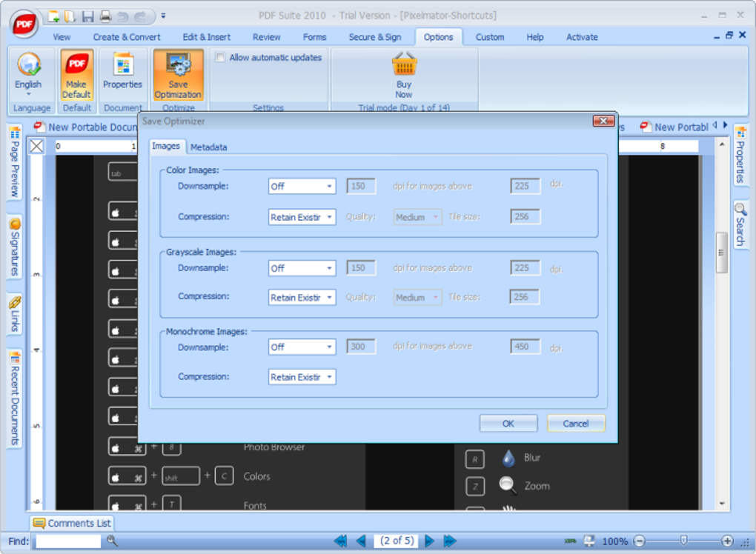Open the Search panel on right side
This screenshot has height=554, width=756.
click(740, 225)
